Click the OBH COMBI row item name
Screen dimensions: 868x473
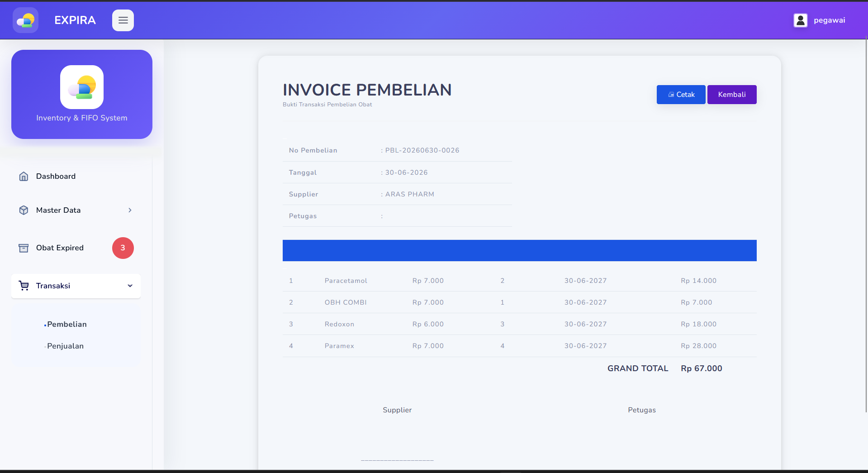[346, 302]
